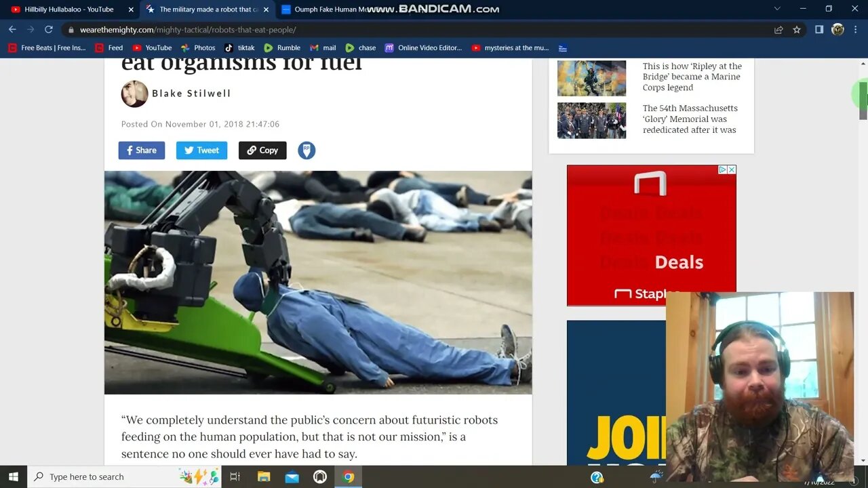Open the Chrome profile avatar
The width and height of the screenshot is (868, 488).
[837, 30]
